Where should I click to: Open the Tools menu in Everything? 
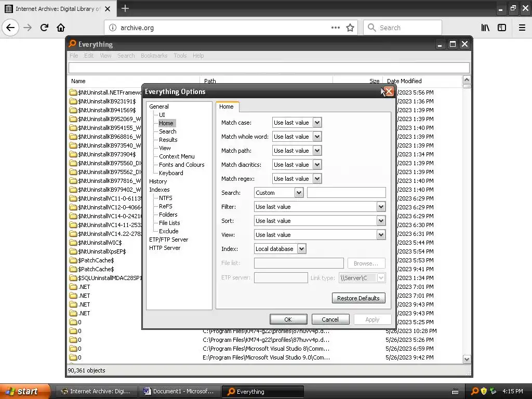pos(180,56)
